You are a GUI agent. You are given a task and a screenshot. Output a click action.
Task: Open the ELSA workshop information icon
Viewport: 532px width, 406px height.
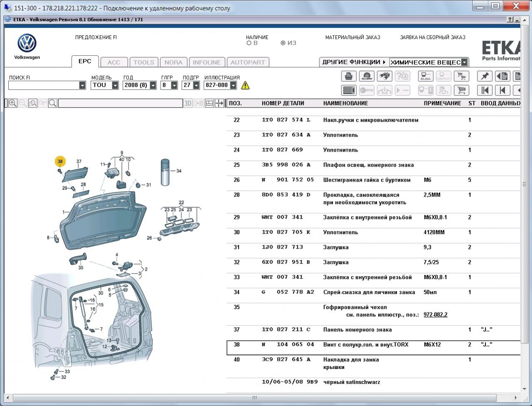coord(426,76)
